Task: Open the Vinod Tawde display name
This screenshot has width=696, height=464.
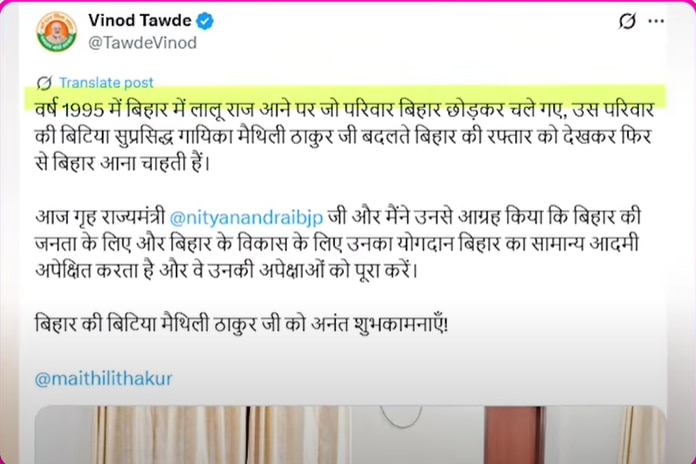Action: (140, 20)
